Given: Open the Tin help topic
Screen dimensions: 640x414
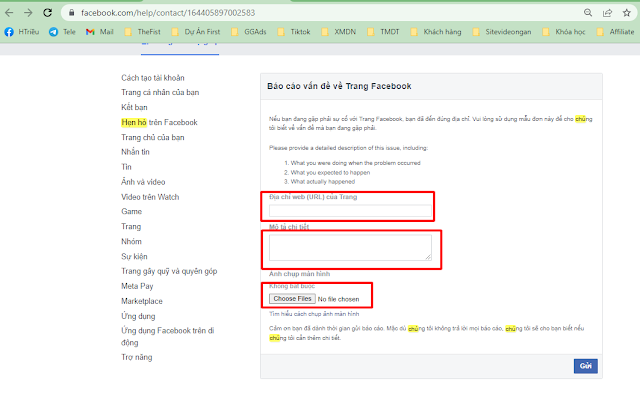Looking at the screenshot, I should pyautogui.click(x=126, y=167).
